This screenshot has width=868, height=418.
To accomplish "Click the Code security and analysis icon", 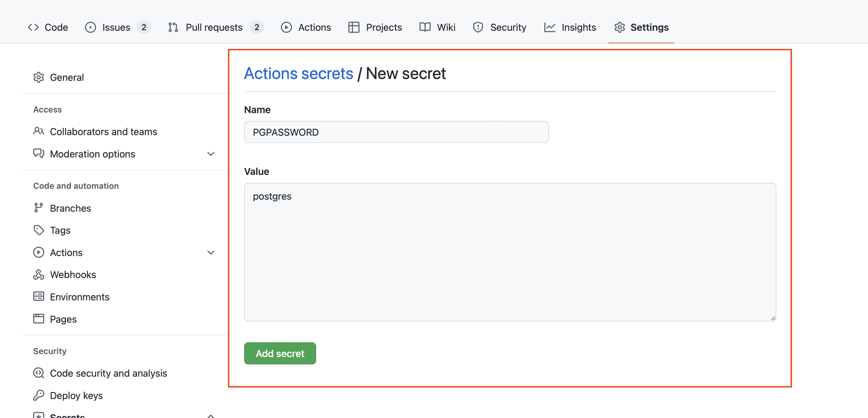I will 38,373.
